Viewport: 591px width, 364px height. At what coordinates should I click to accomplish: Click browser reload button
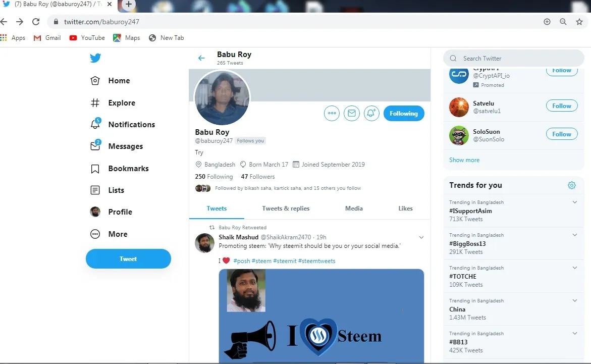coord(36,22)
